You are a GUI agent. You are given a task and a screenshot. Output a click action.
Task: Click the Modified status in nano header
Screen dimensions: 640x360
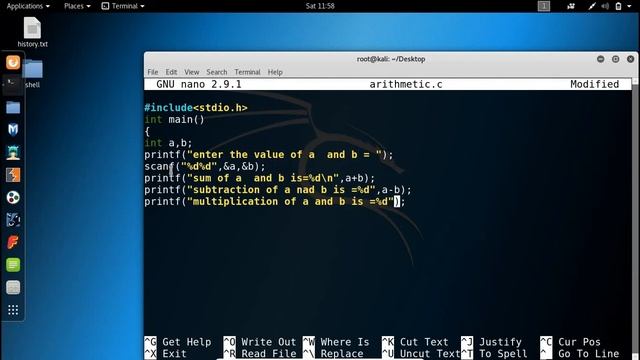click(594, 84)
